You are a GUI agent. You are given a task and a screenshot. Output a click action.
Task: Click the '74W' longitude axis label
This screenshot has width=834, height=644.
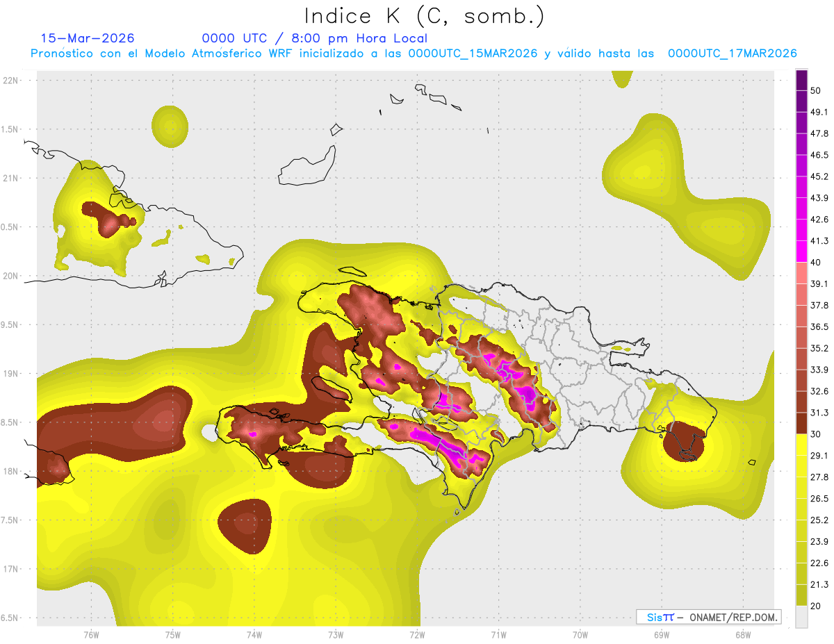(x=254, y=634)
